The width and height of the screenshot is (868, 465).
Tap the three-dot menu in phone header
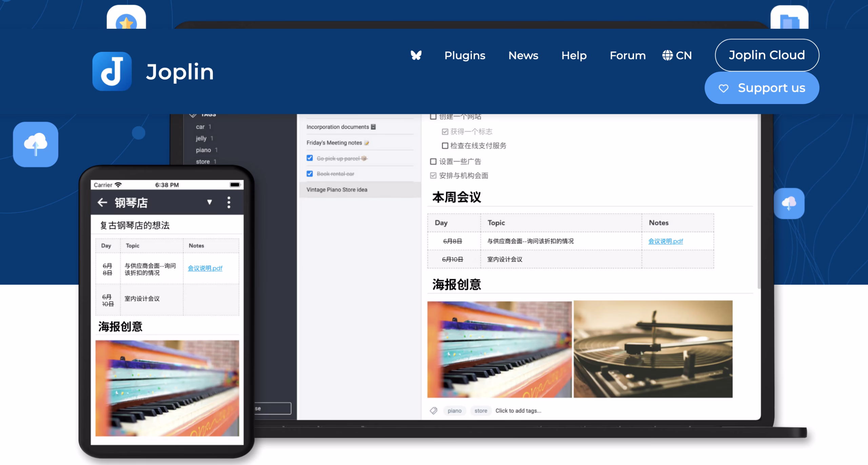click(x=229, y=202)
